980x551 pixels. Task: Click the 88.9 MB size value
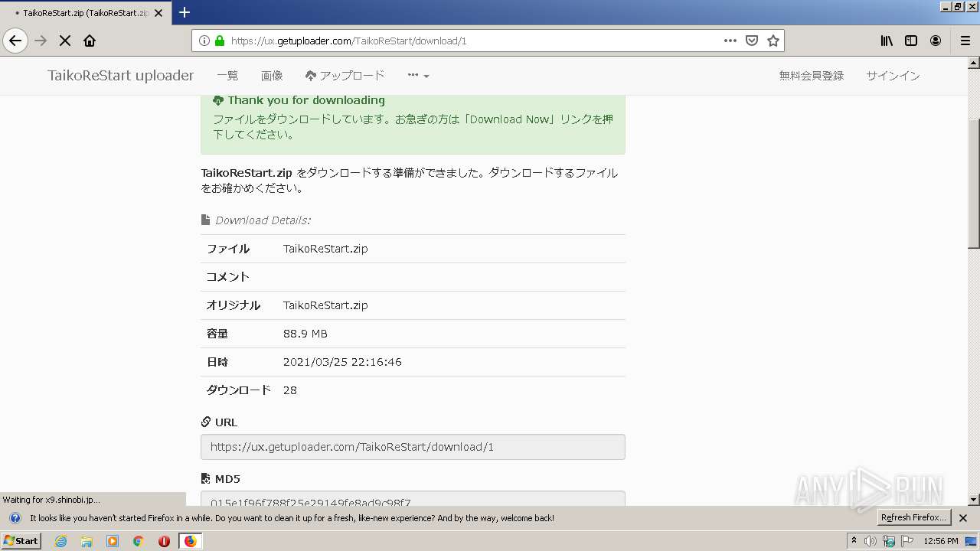[x=305, y=334]
